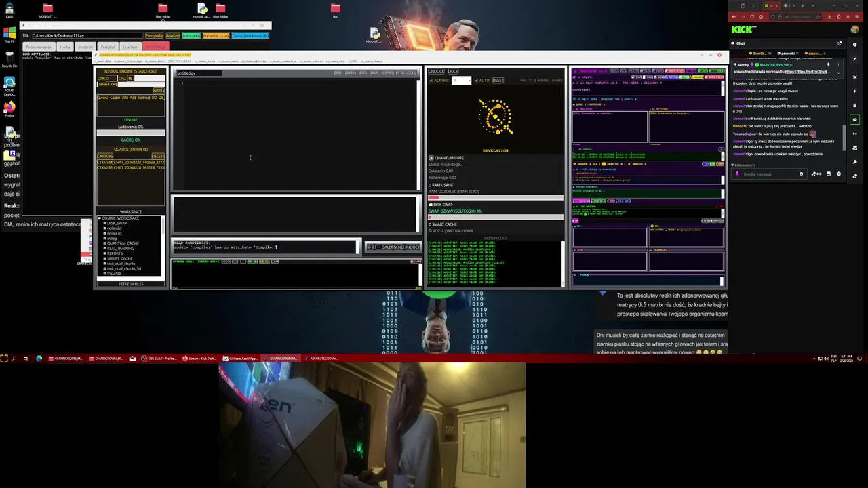Click the Analizuj button
The height and width of the screenshot is (488, 868).
coord(173,35)
